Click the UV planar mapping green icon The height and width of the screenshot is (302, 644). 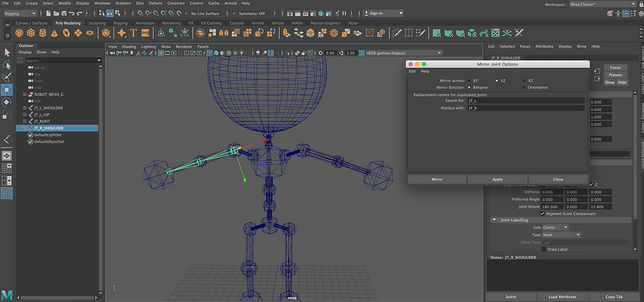(x=437, y=33)
